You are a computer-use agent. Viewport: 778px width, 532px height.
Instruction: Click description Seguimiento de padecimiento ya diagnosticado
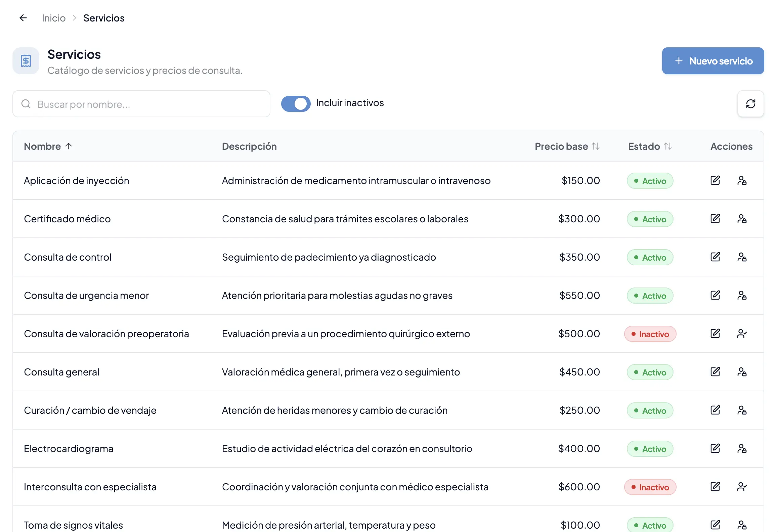tap(329, 257)
